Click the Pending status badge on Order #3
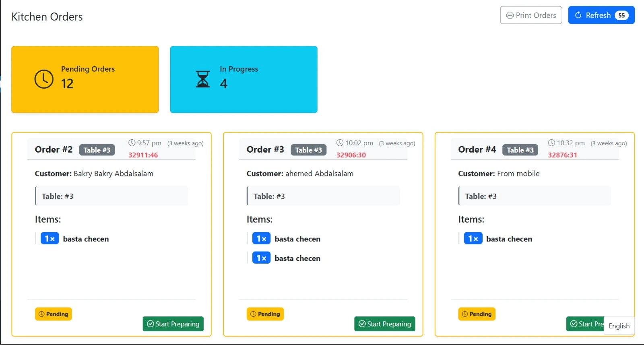The image size is (644, 345). (265, 314)
